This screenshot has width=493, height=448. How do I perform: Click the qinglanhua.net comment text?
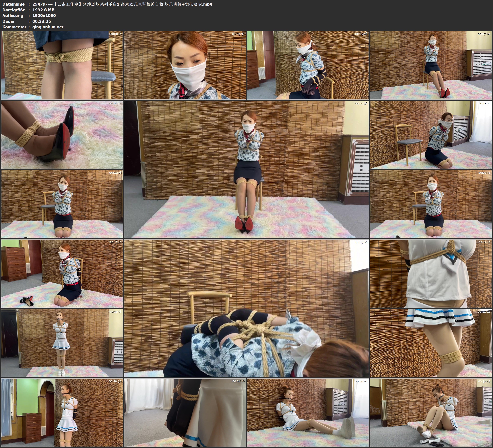[48, 27]
